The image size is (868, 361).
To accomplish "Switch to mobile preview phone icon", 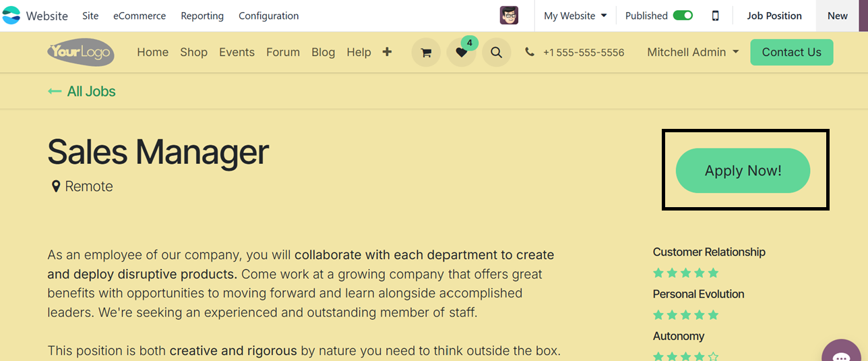I will pos(715,16).
